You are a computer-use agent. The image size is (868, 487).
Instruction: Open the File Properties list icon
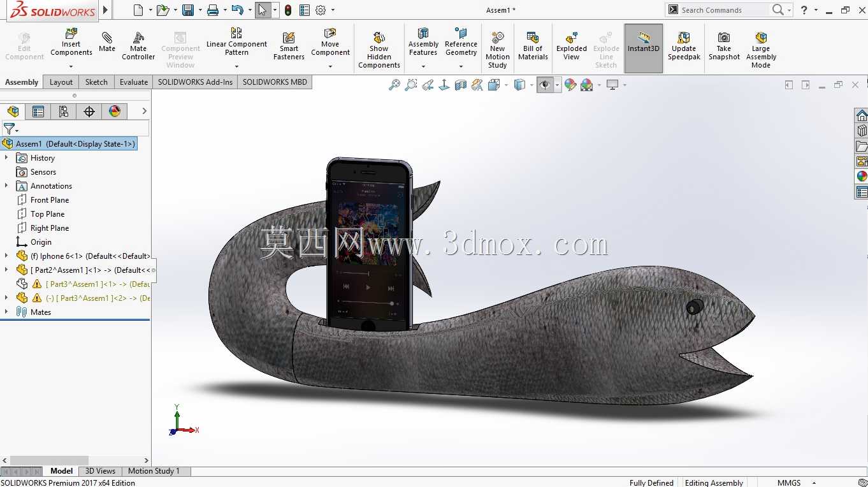click(304, 10)
